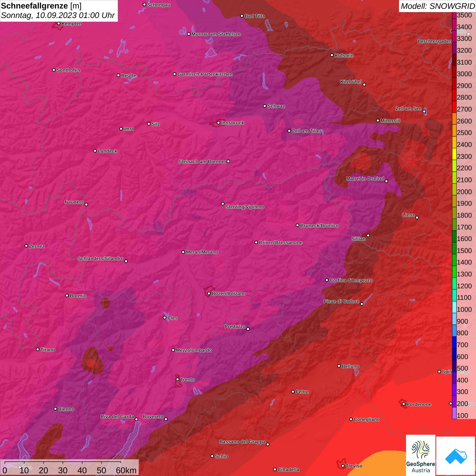
Task: Click the Cittadella label
Action: [x=288, y=470]
